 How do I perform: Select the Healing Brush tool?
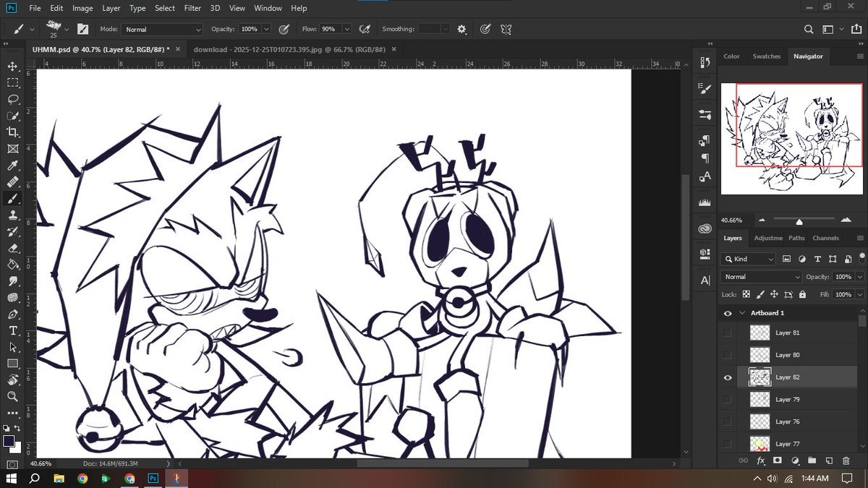tap(12, 182)
